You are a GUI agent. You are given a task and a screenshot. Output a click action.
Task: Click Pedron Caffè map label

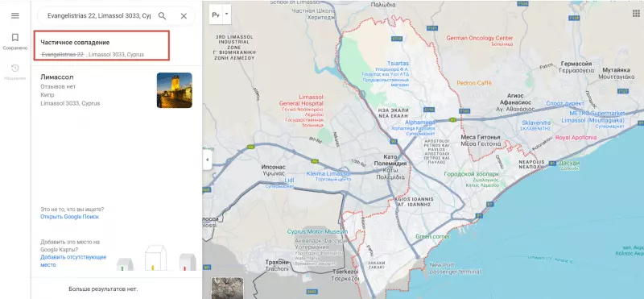tap(474, 83)
